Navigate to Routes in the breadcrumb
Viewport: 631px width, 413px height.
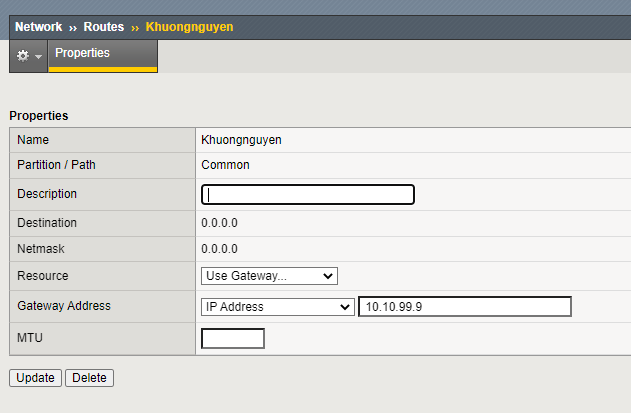pyautogui.click(x=104, y=27)
